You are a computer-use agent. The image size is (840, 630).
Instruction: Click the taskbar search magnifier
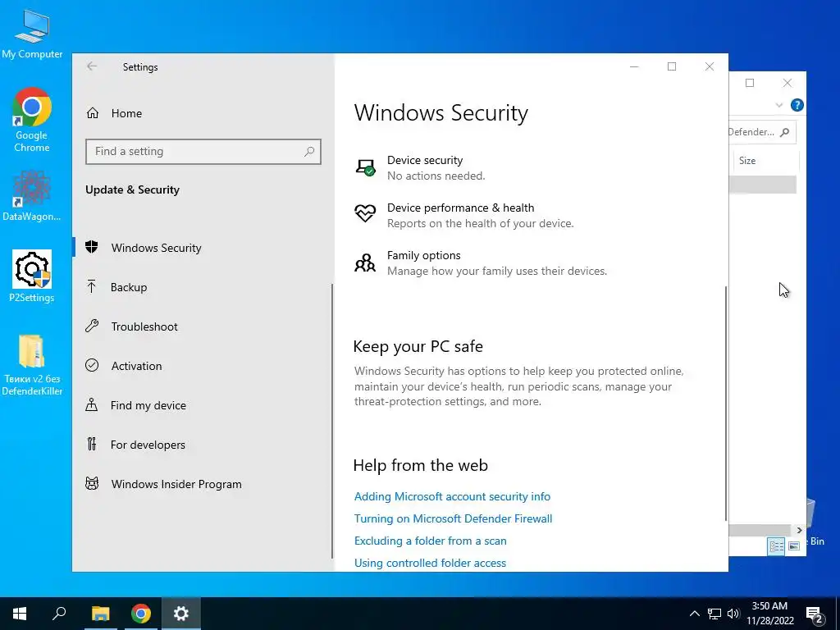[59, 614]
